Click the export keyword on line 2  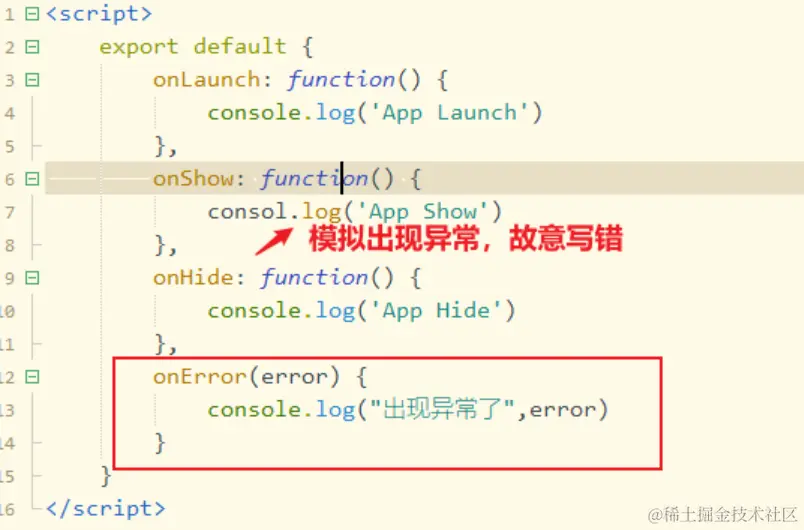[139, 47]
